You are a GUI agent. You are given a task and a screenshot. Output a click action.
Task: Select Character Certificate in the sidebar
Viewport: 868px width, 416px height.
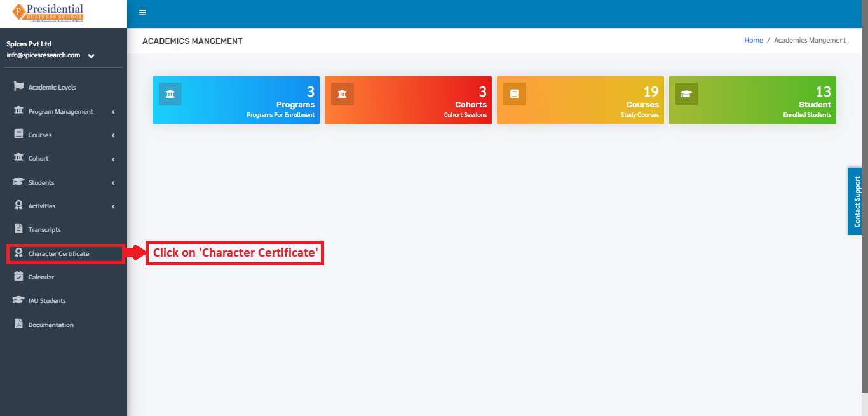coord(64,253)
